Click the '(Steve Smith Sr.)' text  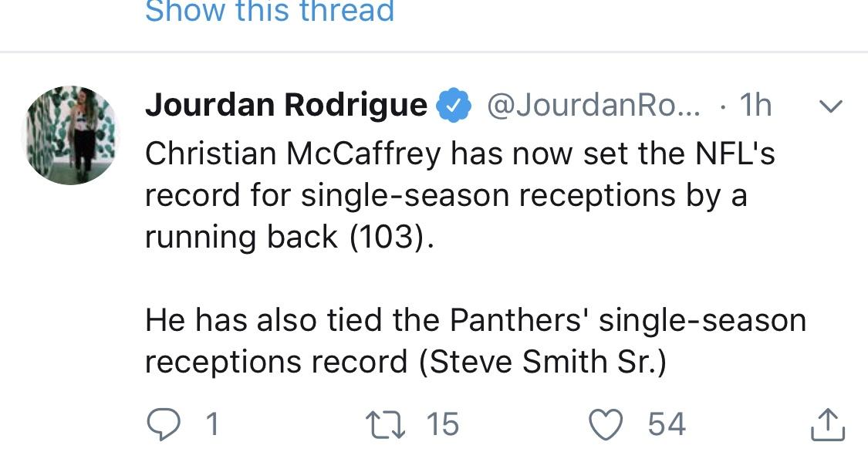pos(542,362)
